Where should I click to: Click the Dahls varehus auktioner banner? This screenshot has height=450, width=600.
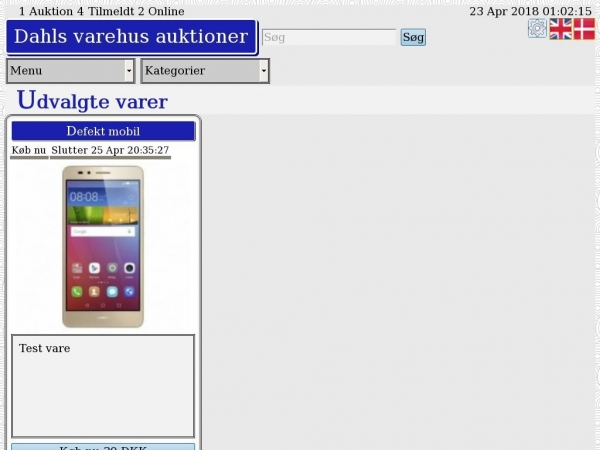point(131,37)
